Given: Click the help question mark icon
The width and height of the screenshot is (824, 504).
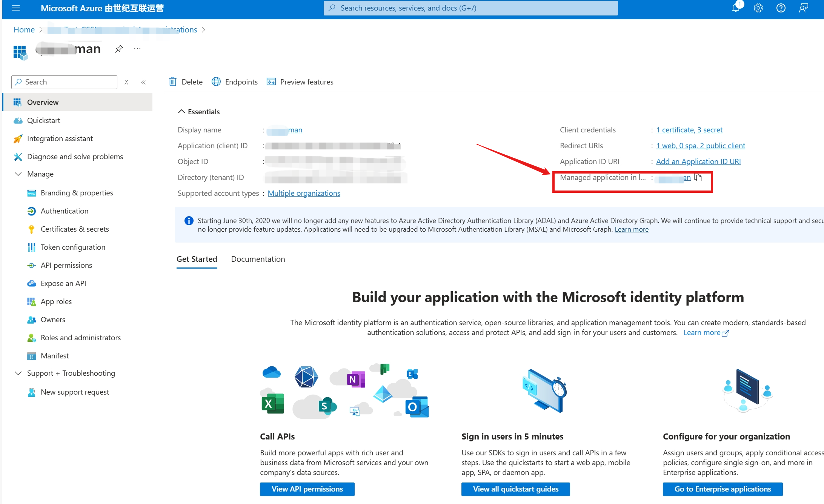Looking at the screenshot, I should point(781,8).
